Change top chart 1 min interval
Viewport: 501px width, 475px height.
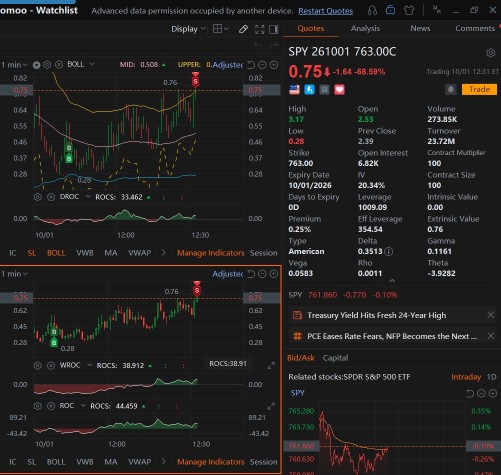point(14,65)
